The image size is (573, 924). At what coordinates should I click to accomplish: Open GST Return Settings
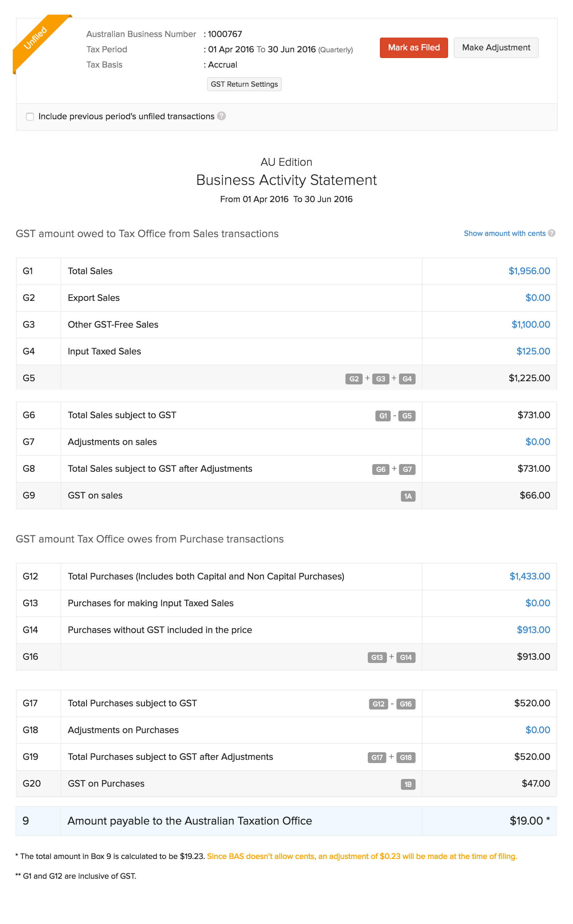tap(244, 84)
